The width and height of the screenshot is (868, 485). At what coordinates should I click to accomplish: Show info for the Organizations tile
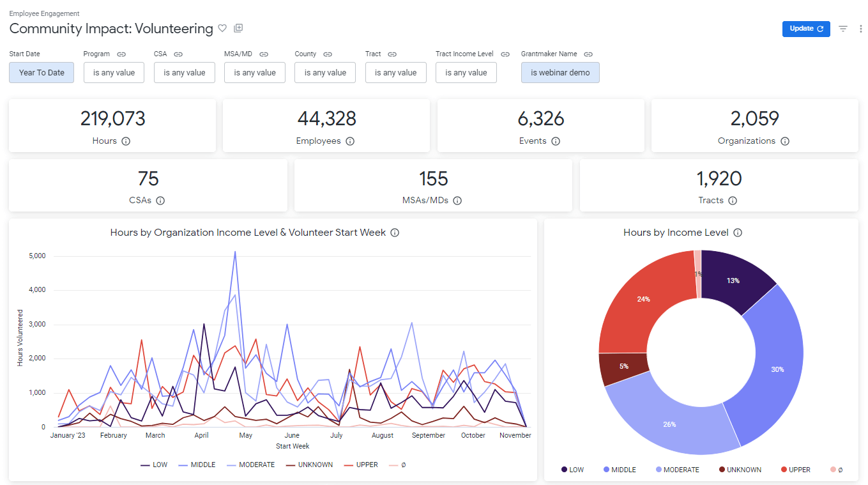(x=785, y=141)
